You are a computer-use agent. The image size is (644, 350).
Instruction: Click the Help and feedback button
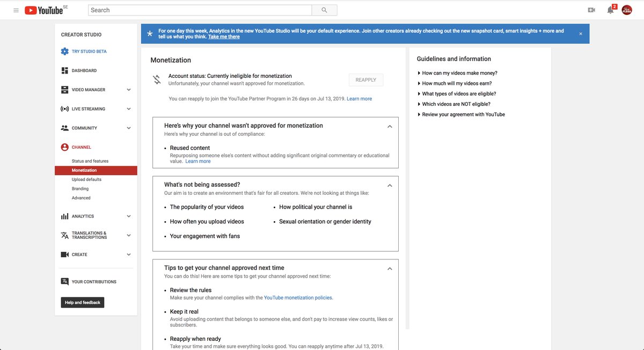click(x=83, y=303)
